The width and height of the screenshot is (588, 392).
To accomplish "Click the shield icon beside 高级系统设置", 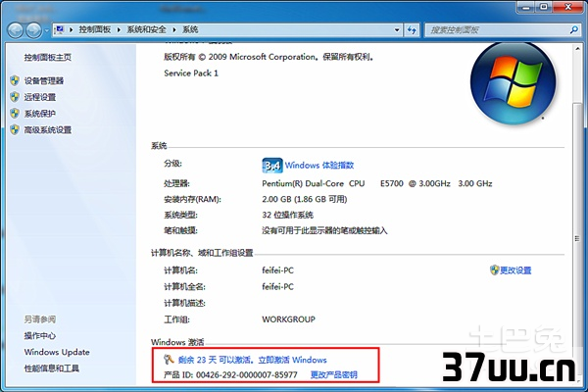I will point(15,129).
